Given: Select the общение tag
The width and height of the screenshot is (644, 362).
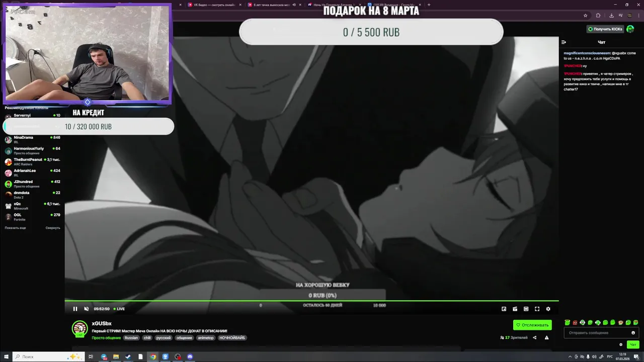Looking at the screenshot, I should (184, 338).
